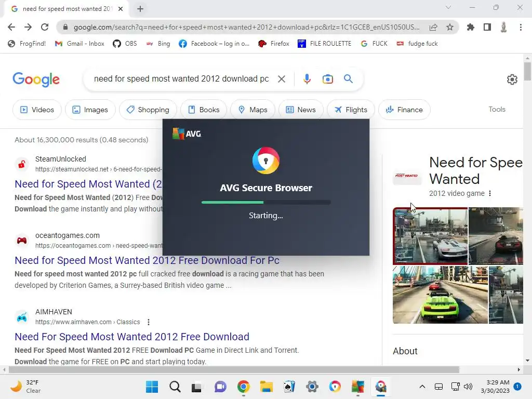This screenshot has height=399, width=532.
Task: Open the volume speaker tray icon
Action: 468,387
